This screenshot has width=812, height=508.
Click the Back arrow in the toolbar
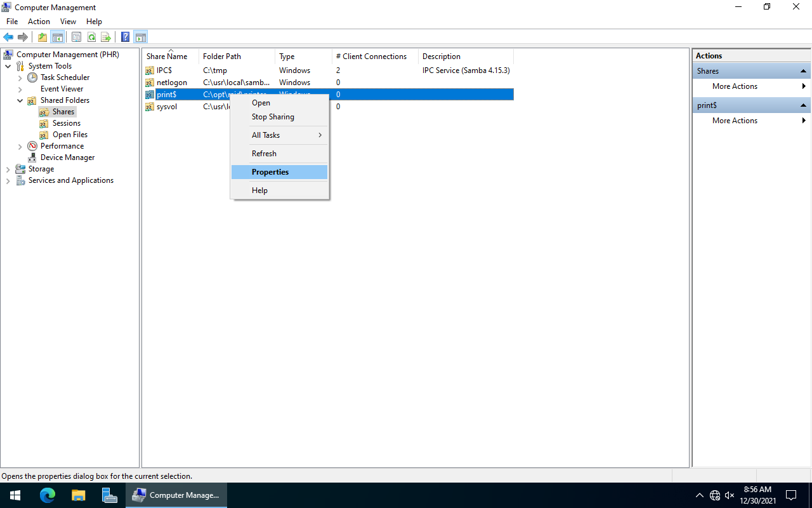click(8, 37)
